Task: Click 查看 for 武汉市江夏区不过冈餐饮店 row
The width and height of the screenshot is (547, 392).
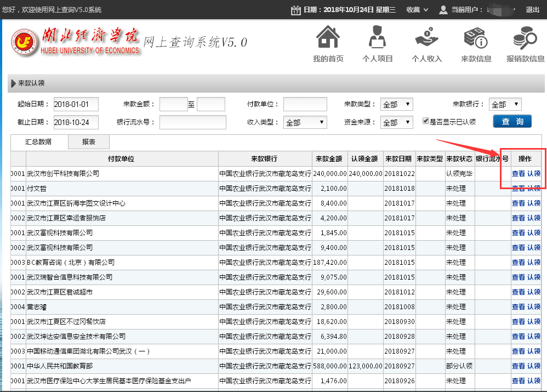Action: [x=518, y=321]
